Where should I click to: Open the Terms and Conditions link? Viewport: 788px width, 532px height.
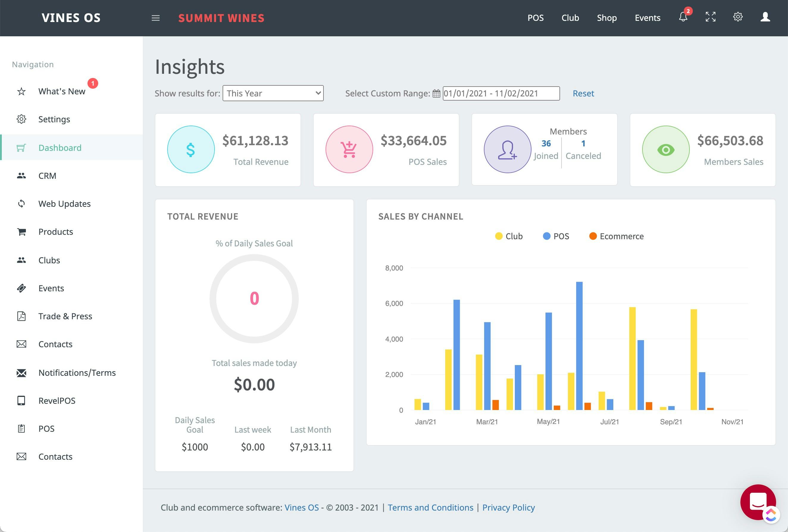tap(430, 508)
